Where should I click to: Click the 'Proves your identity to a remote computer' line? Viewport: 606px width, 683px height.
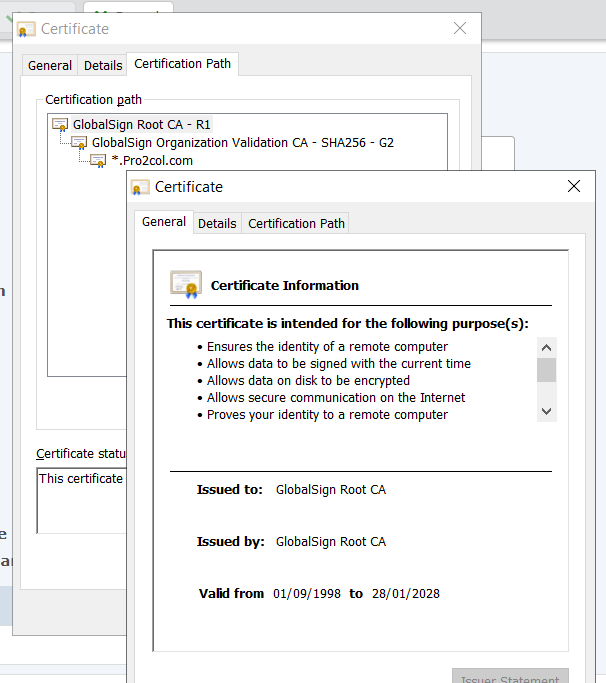pos(327,415)
